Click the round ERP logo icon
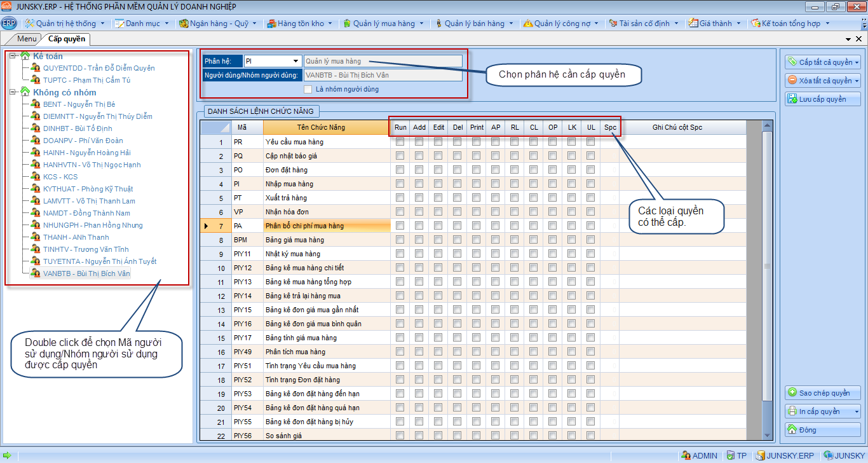 click(9, 24)
